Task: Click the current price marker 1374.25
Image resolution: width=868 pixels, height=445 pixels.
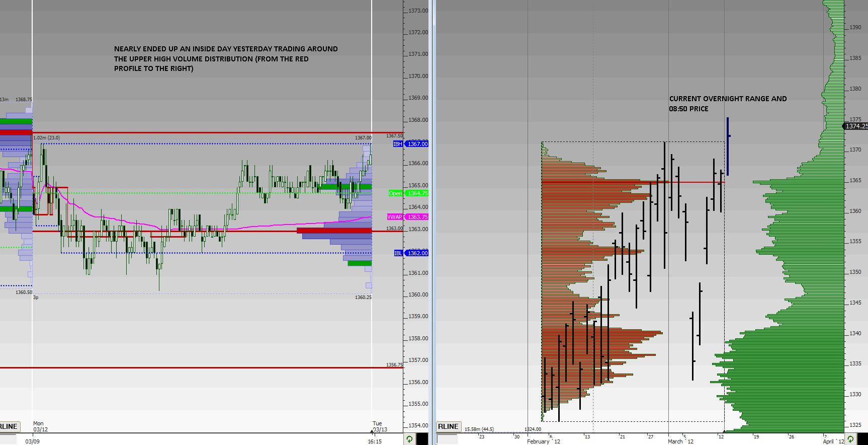Action: [855, 126]
